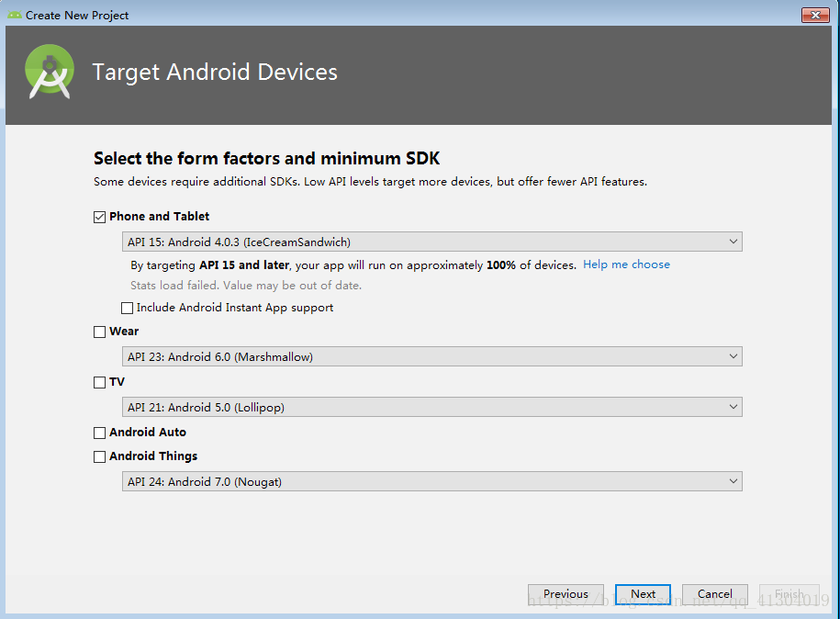Check the TV form factor checkbox
The width and height of the screenshot is (840, 619).
click(99, 382)
